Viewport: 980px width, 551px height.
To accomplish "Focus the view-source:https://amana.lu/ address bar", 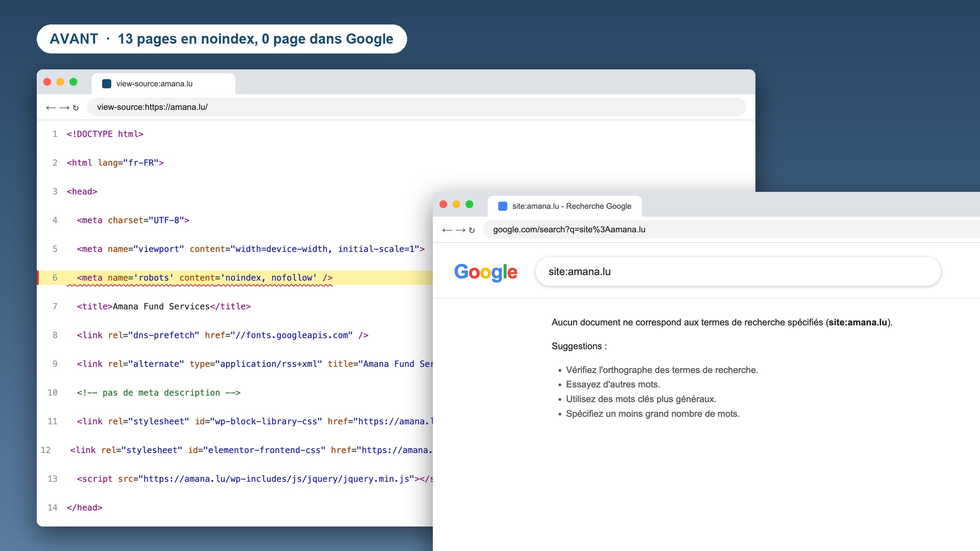I will pyautogui.click(x=416, y=107).
